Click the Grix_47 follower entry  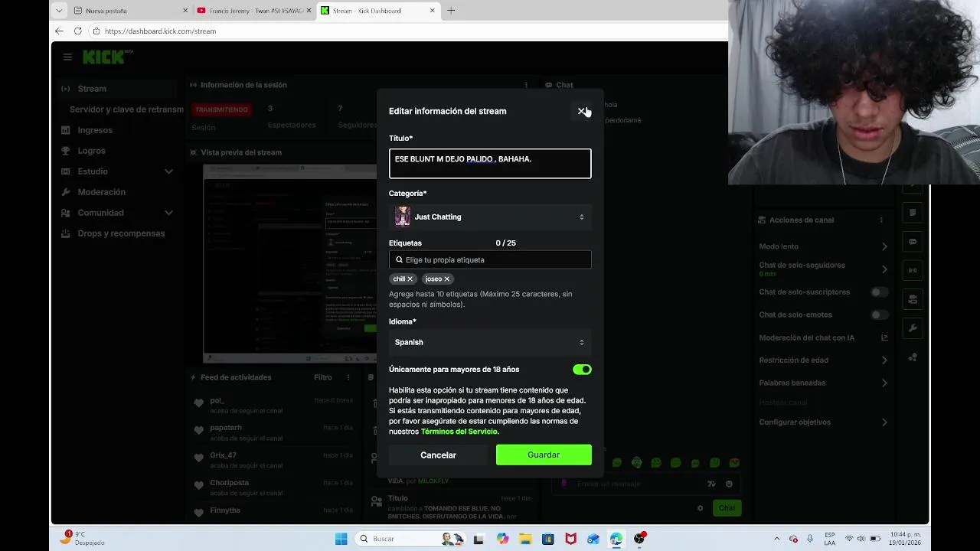point(272,460)
